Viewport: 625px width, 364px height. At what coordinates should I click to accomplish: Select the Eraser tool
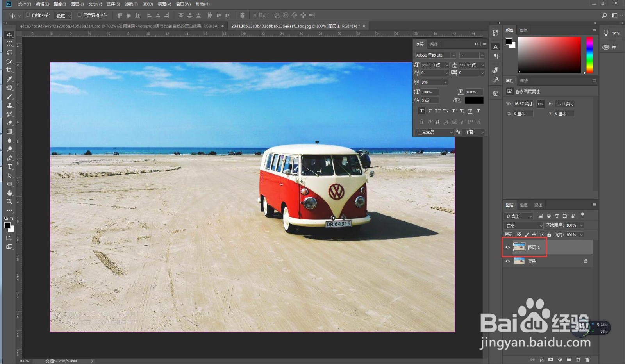tap(9, 123)
